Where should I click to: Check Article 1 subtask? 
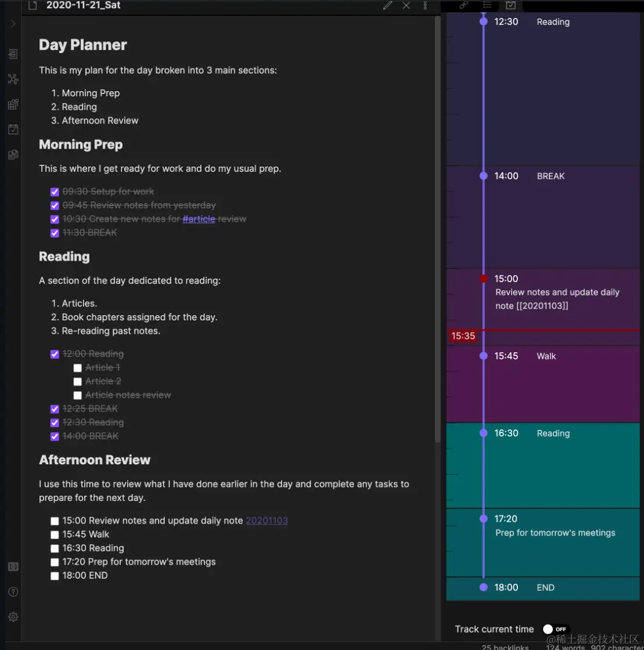[x=77, y=368]
